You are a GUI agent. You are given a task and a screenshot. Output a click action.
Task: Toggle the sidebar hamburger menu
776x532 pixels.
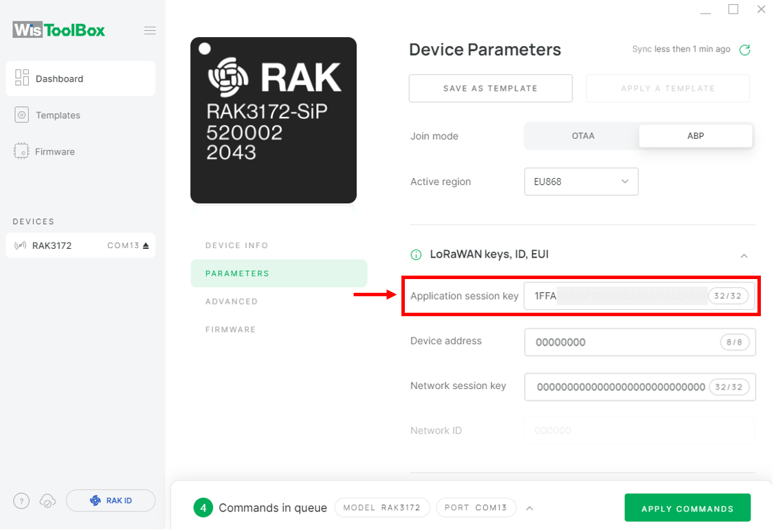150,31
